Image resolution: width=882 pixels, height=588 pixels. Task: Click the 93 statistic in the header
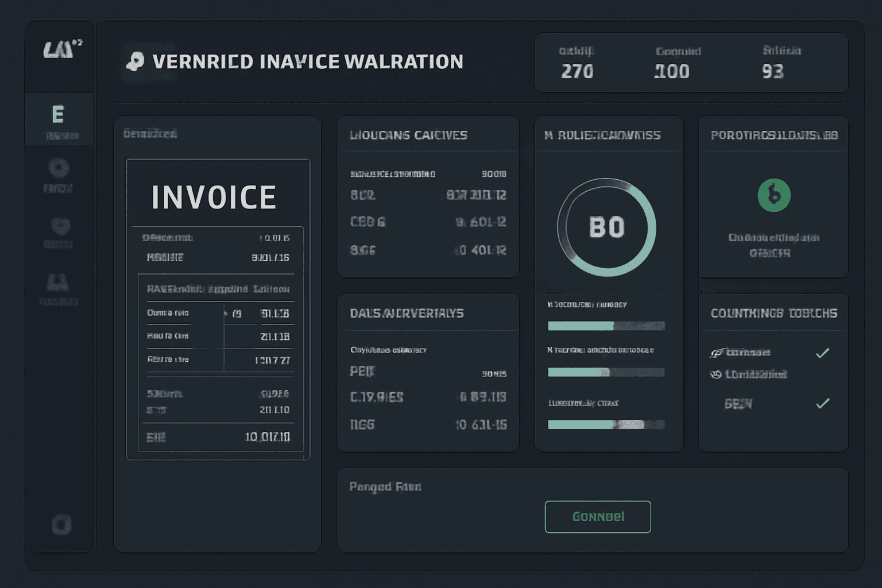[x=773, y=71]
